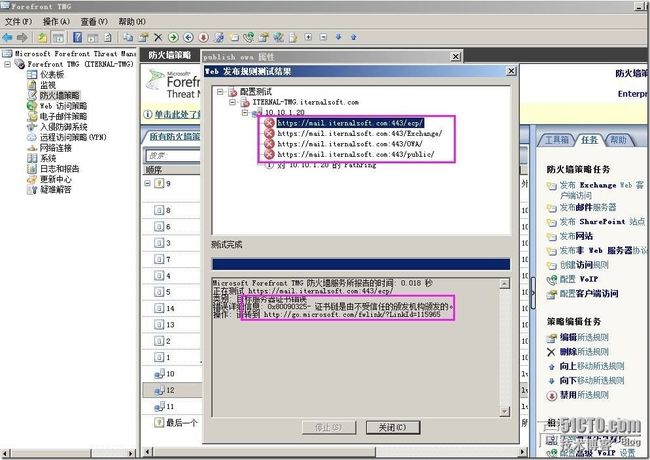
Task: Open the 查看(V) menu
Action: (x=94, y=22)
